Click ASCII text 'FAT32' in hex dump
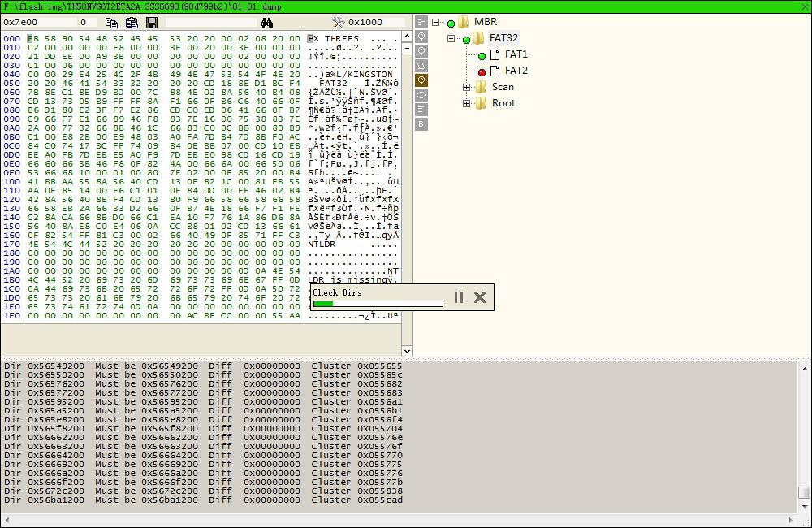 (x=333, y=83)
